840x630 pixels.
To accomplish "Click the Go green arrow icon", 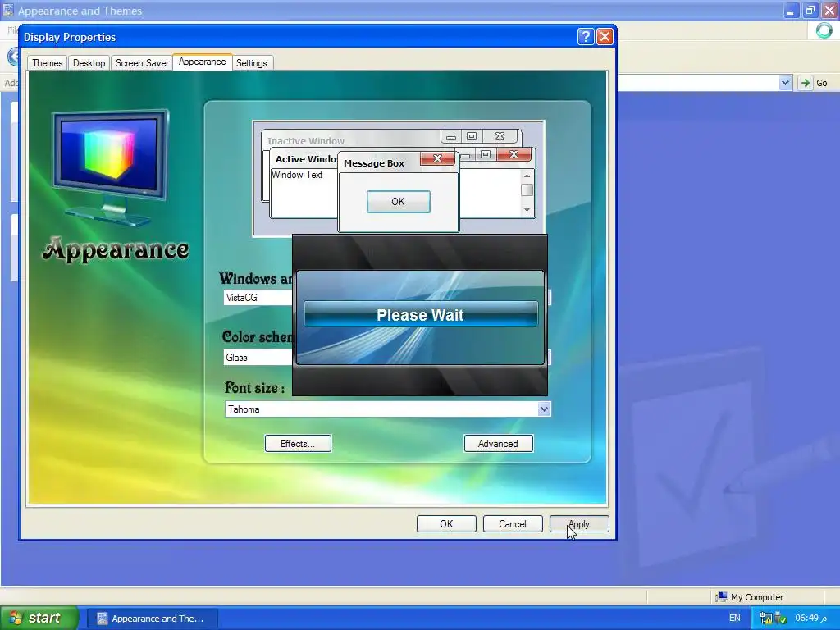I will (x=806, y=83).
